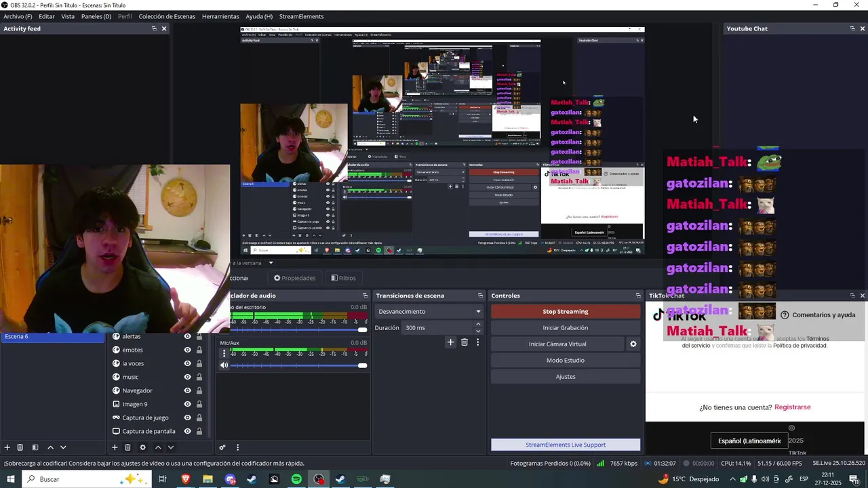Image resolution: width=868 pixels, height=488 pixels.
Task: Increase Duración value with up arrow
Action: tap(478, 325)
